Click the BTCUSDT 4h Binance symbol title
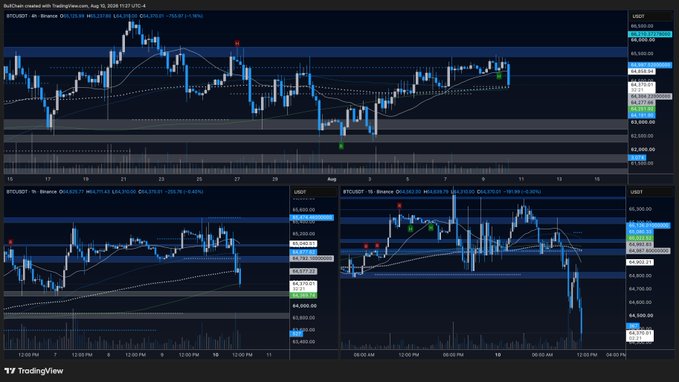679x382 pixels. point(32,16)
